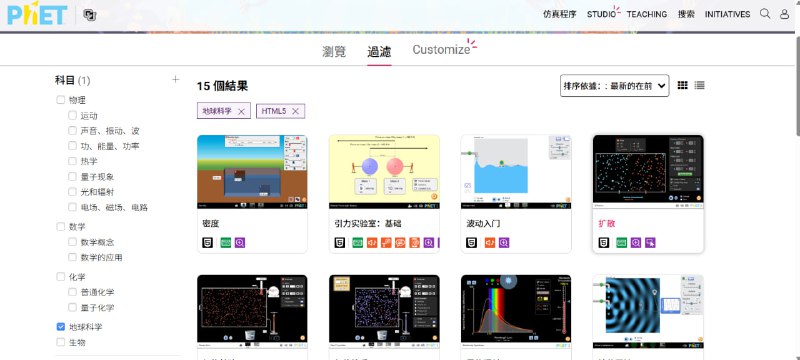Open the 引力实验室：基础 title link
Viewport: 800px width, 360px height.
[x=367, y=223]
